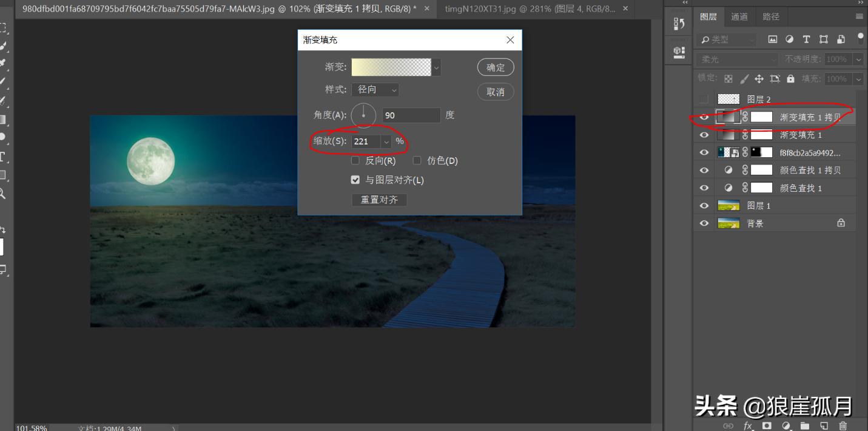Screen dimensions: 868x431
Task: Click the fx layer style icon
Action: (x=747, y=426)
